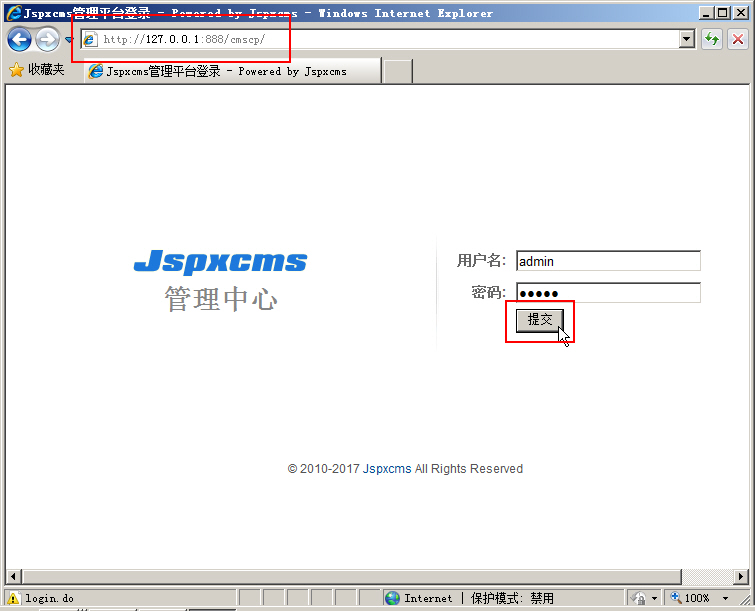Image resolution: width=755 pixels, height=611 pixels.
Task: Click into the 用户名 username field
Action: coord(608,261)
